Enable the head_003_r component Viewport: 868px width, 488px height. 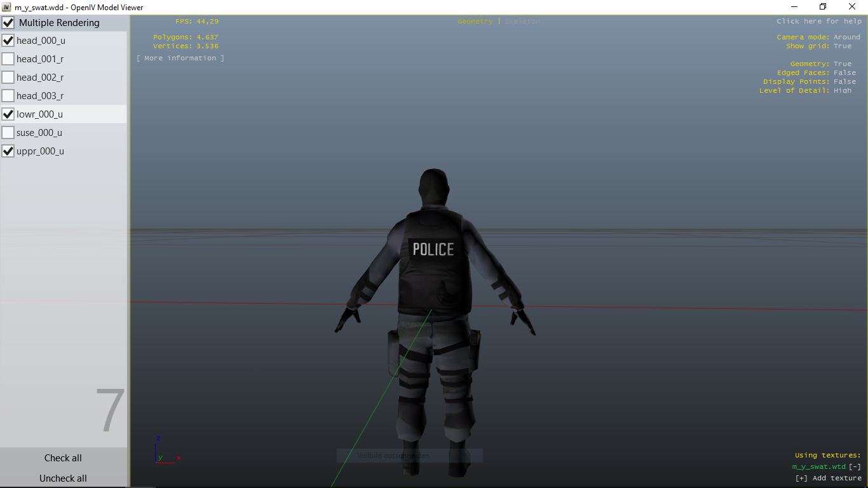8,96
